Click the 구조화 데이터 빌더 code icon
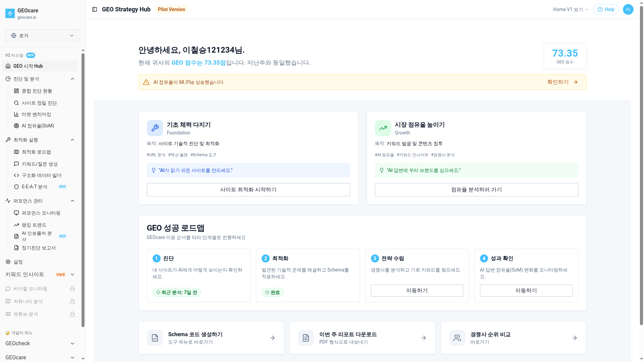Viewport: 644px width, 362px height. tap(16, 175)
